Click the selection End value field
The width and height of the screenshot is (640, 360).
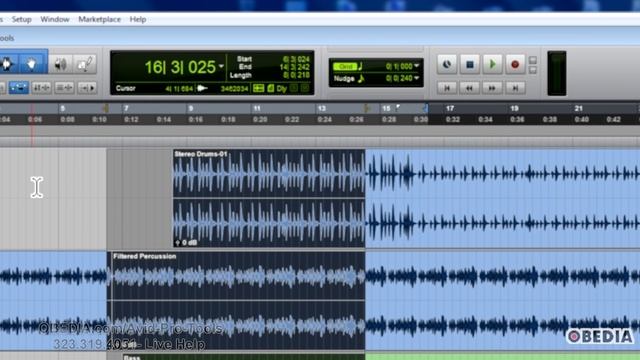click(295, 67)
